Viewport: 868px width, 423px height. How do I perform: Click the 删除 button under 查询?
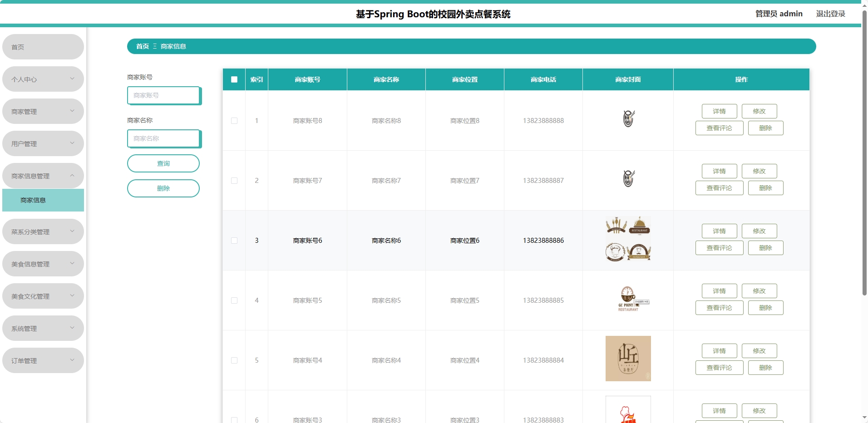[163, 188]
